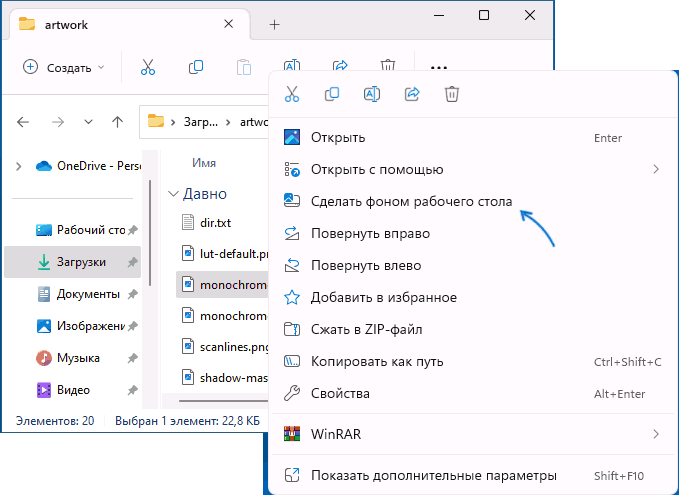
Task: Click Delete trash icon in context menu
Action: pyautogui.click(x=452, y=94)
